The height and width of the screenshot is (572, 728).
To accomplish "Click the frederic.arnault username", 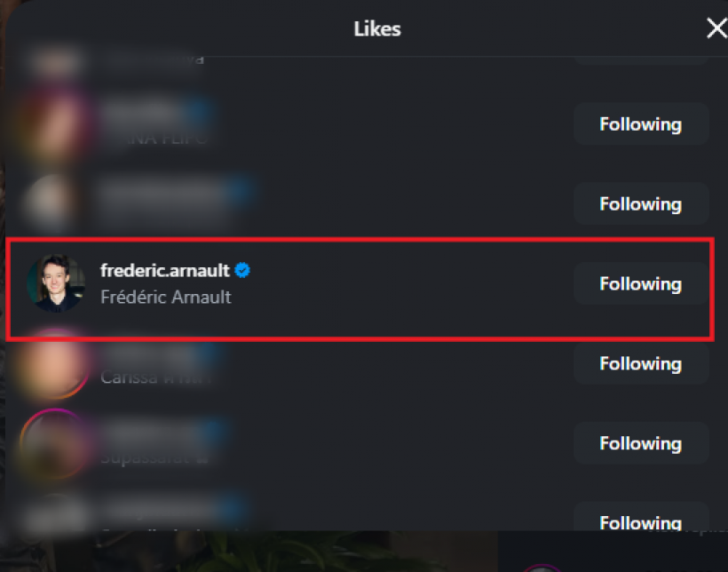I will (x=165, y=270).
